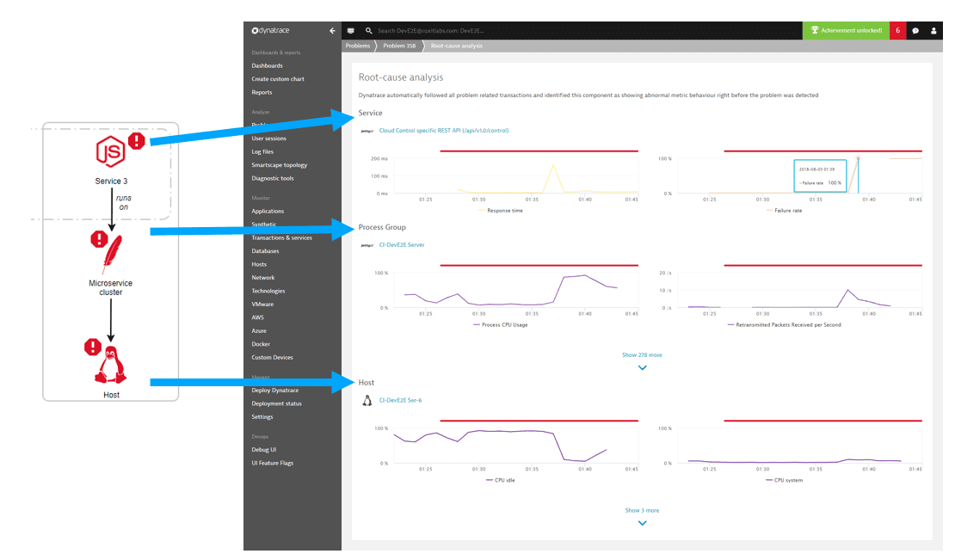Open Docker in the sidebar
The width and height of the screenshot is (955, 560).
click(x=261, y=345)
